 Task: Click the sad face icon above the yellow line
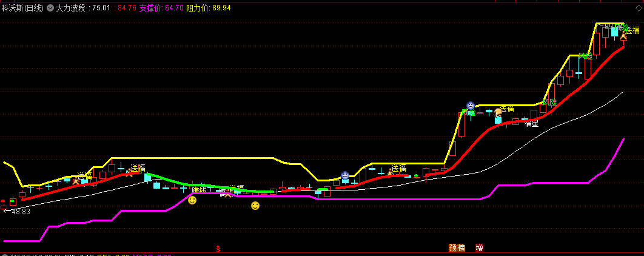471,106
